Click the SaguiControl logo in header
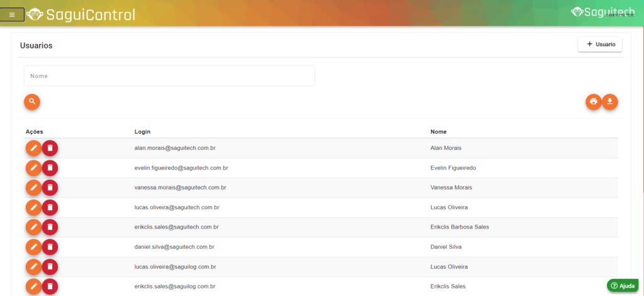 pyautogui.click(x=81, y=14)
